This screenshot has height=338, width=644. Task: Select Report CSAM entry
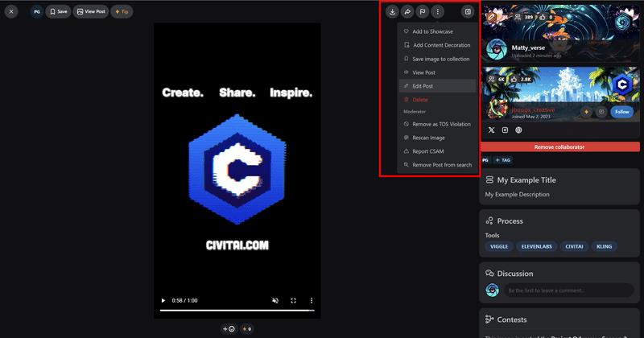(437, 151)
